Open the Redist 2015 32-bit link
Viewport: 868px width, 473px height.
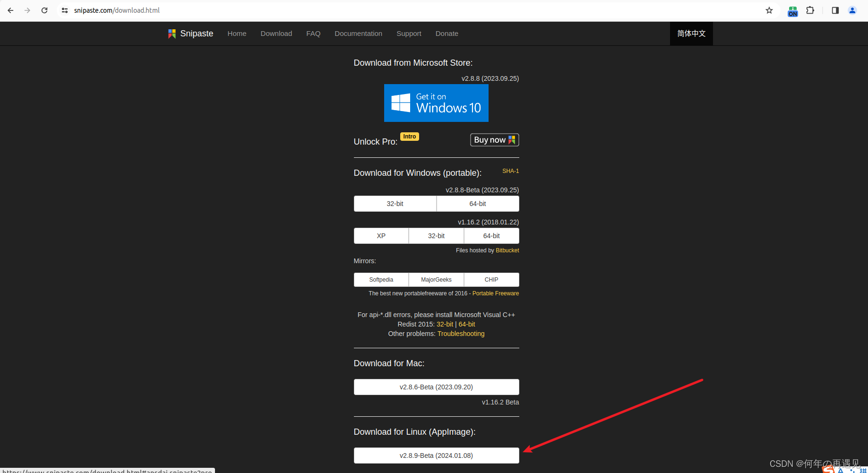point(445,324)
